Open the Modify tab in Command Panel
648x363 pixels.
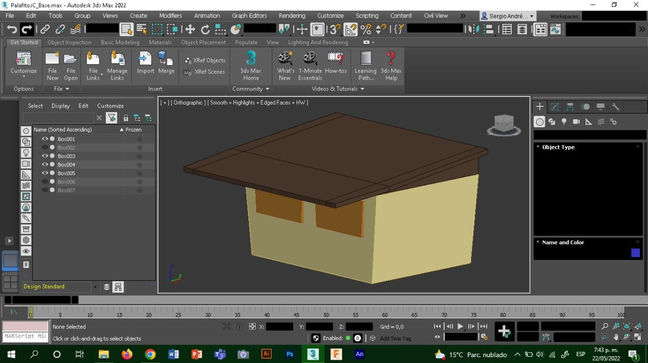point(555,107)
